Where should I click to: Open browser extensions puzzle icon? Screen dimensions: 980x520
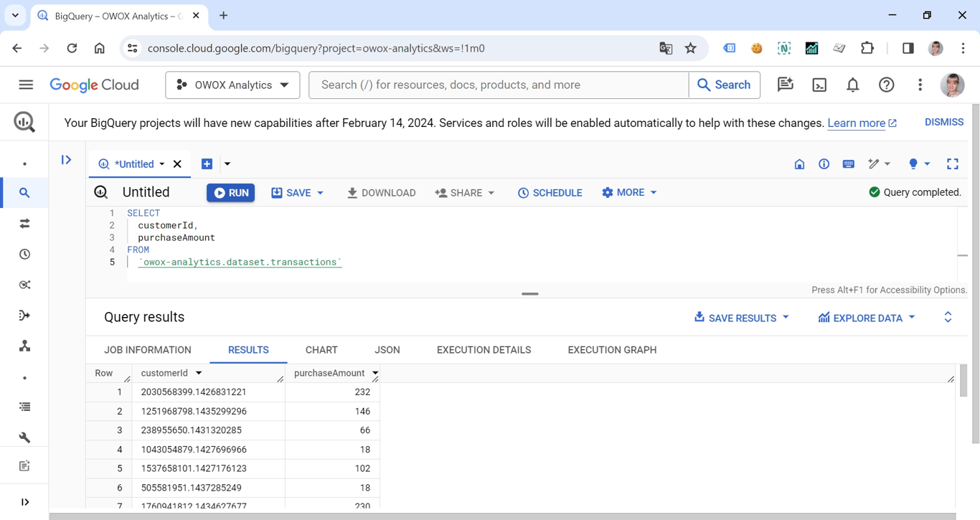coord(867,48)
